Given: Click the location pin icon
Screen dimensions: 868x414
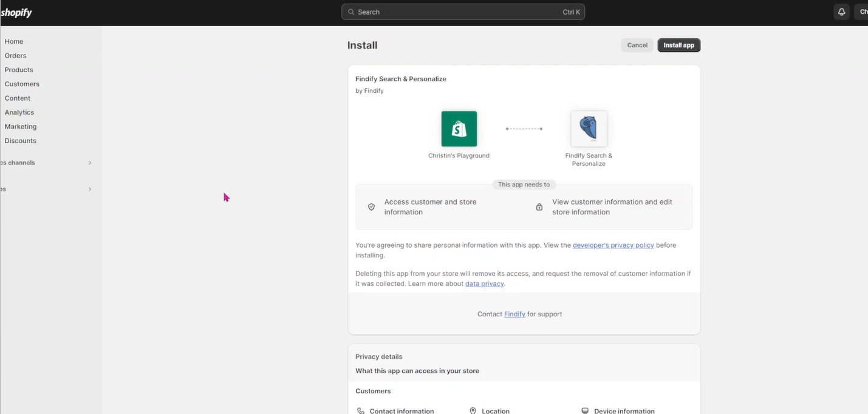Looking at the screenshot, I should tap(473, 411).
